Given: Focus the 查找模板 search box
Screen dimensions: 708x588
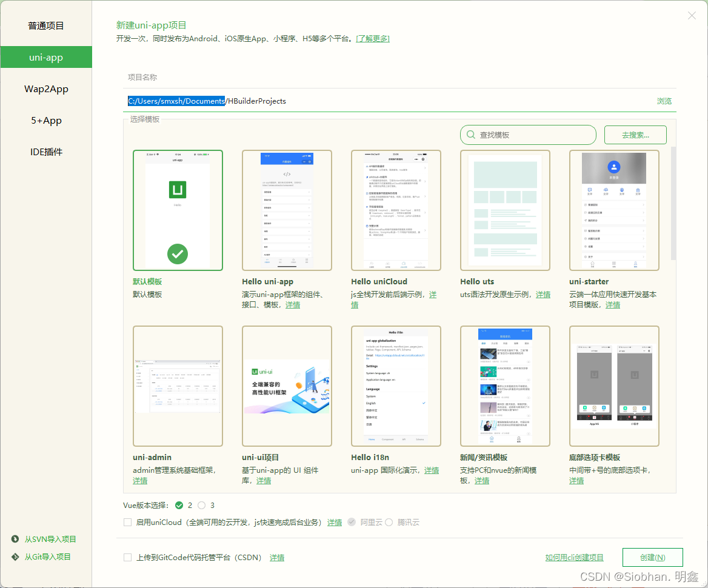Looking at the screenshot, I should (528, 135).
